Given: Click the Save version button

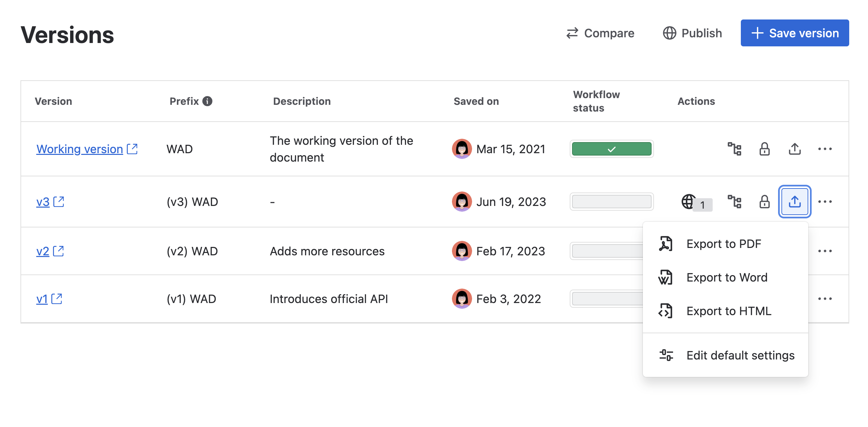Looking at the screenshot, I should pos(794,33).
